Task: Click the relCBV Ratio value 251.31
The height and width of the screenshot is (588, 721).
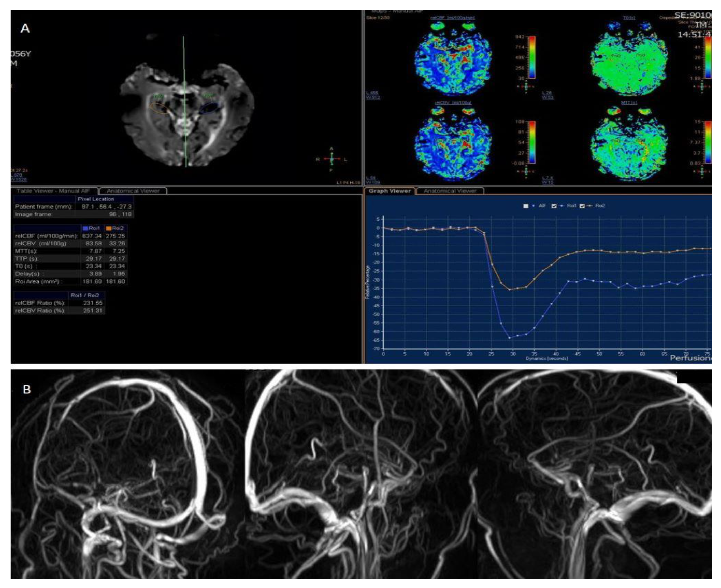Action: click(x=93, y=311)
